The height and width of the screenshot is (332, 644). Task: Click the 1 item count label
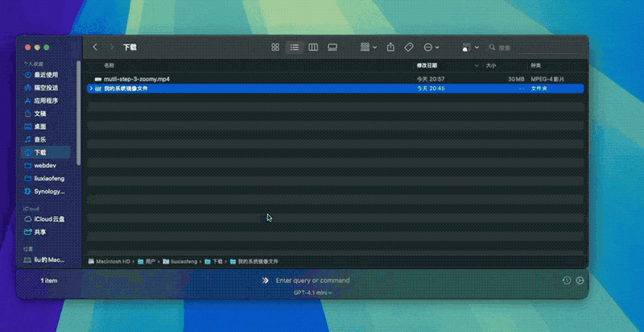tap(49, 280)
